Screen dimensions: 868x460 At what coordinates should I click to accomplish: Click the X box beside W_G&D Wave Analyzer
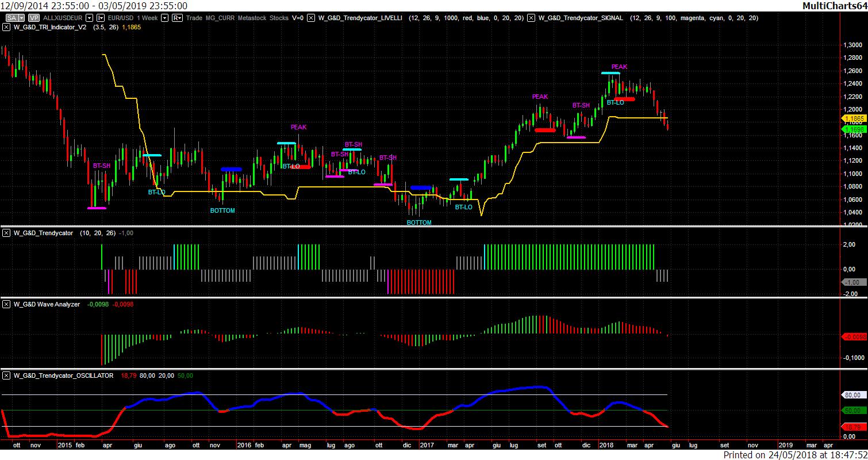[6, 304]
